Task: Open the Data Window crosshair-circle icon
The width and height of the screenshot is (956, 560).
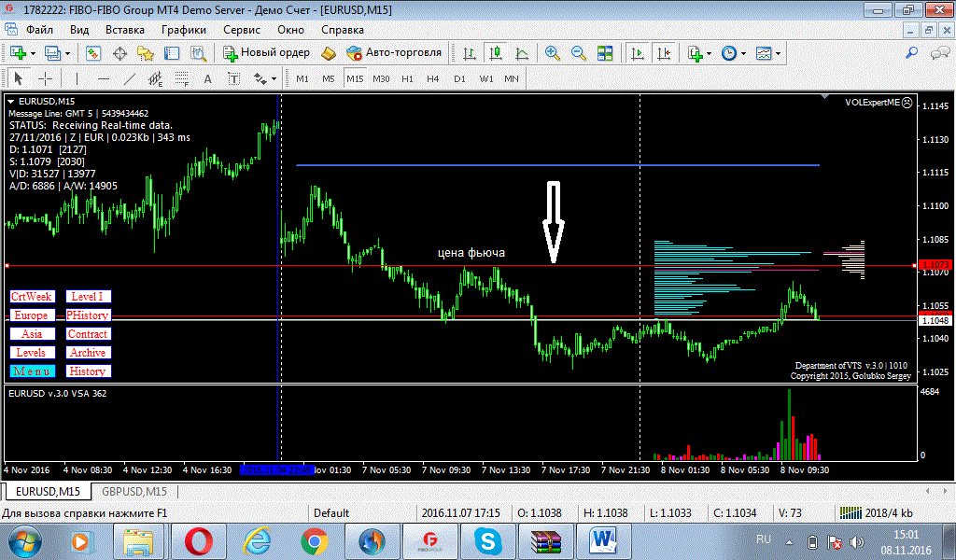Action: click(119, 53)
